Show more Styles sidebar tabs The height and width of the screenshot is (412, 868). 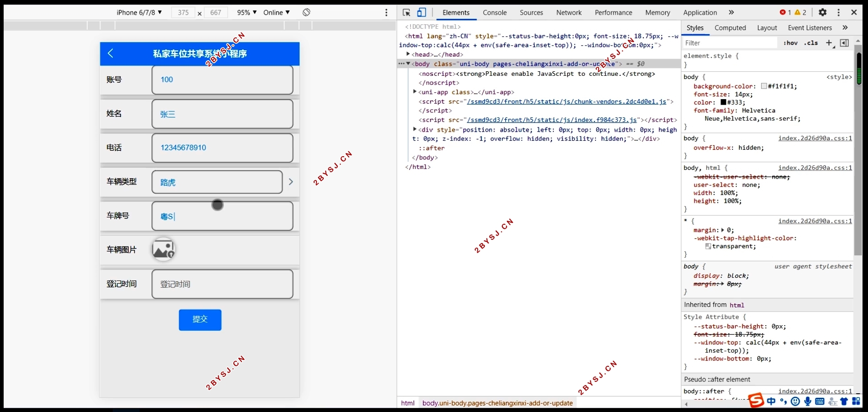tap(845, 27)
